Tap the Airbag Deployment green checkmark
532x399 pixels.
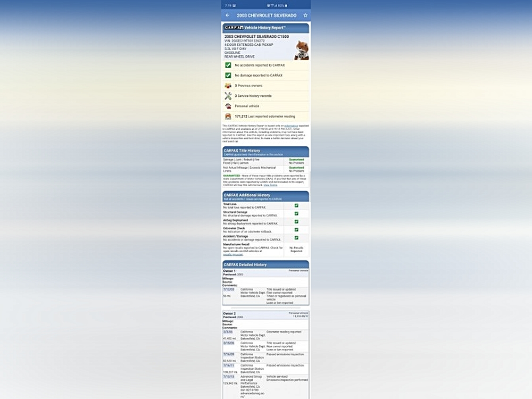[296, 222]
